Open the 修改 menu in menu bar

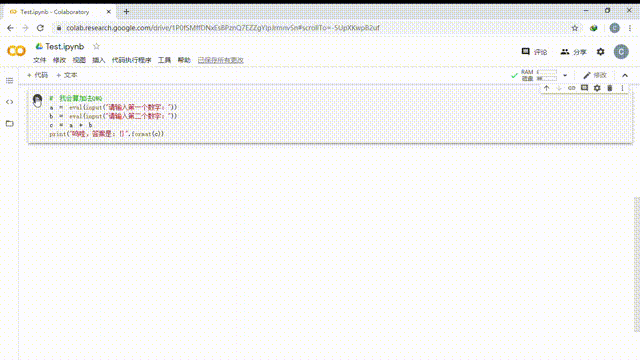point(59,60)
